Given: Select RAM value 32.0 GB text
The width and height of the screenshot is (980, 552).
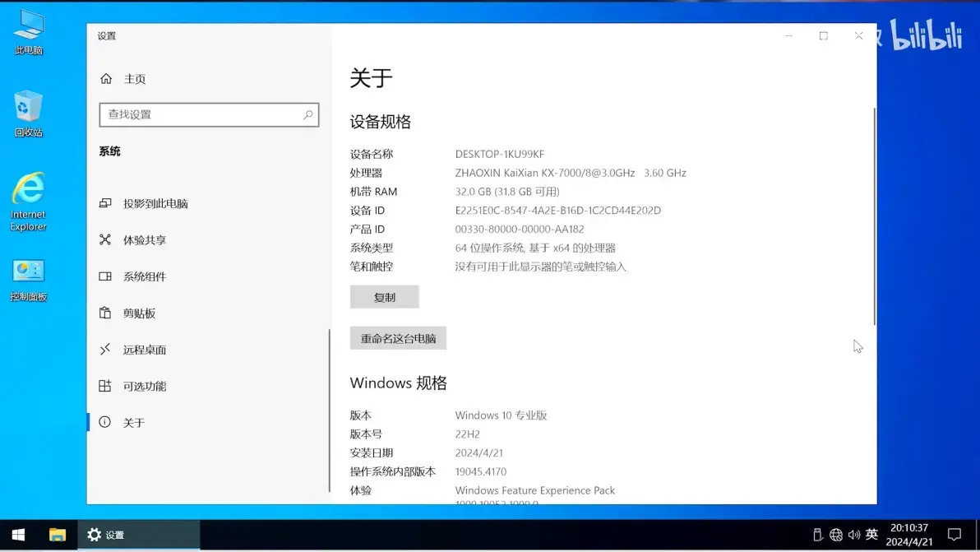Looking at the screenshot, I should click(507, 192).
